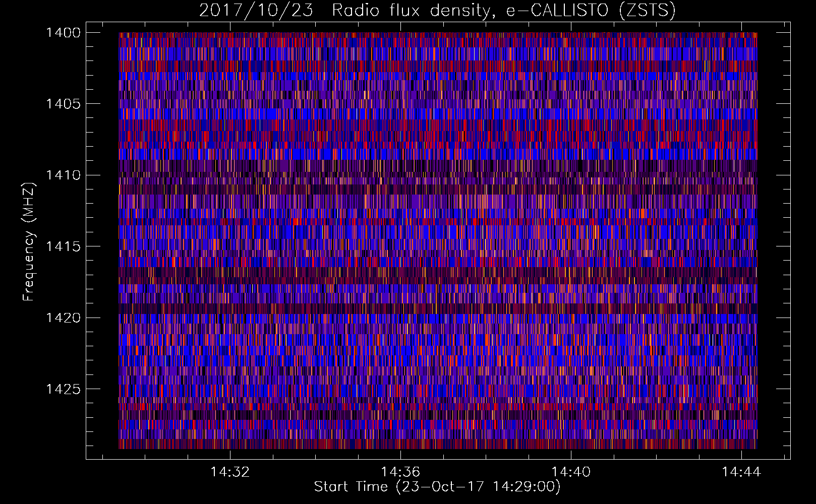Click the 'Start Time (23-Oct-17 14:29:00)' label
The image size is (816, 504).
(437, 487)
